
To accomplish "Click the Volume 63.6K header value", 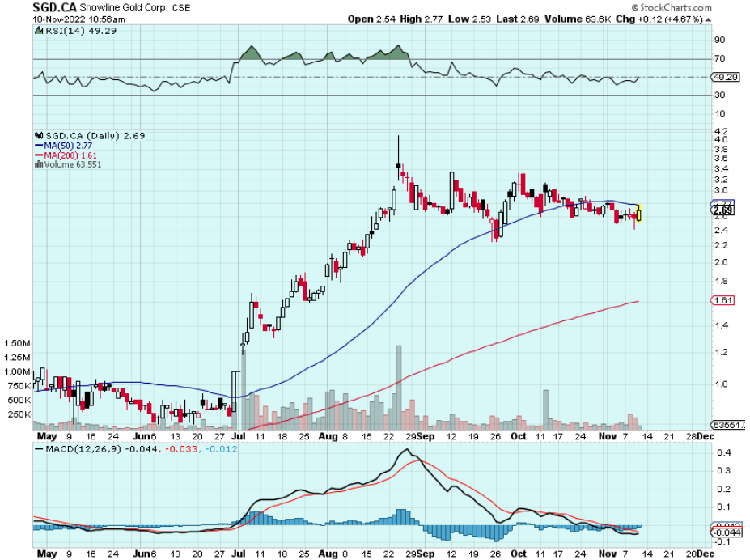I will click(578, 19).
